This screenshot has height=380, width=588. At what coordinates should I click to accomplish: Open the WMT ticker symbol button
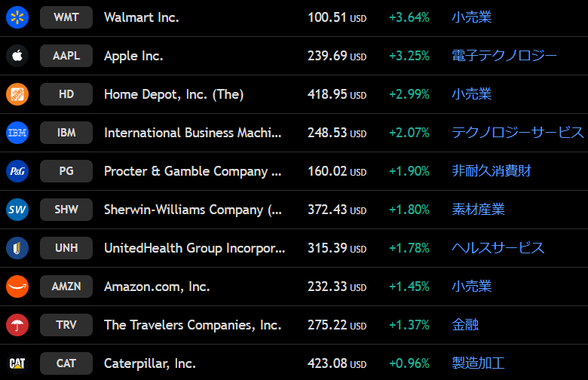click(66, 17)
